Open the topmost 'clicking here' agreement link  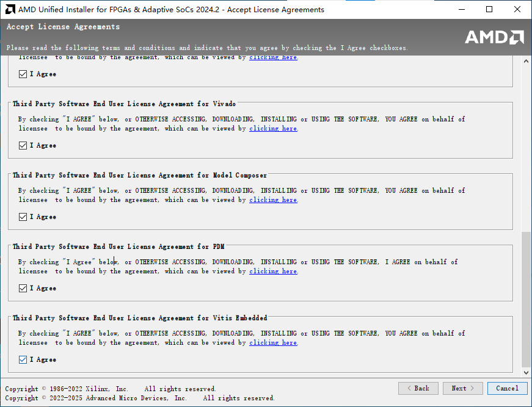coord(273,57)
